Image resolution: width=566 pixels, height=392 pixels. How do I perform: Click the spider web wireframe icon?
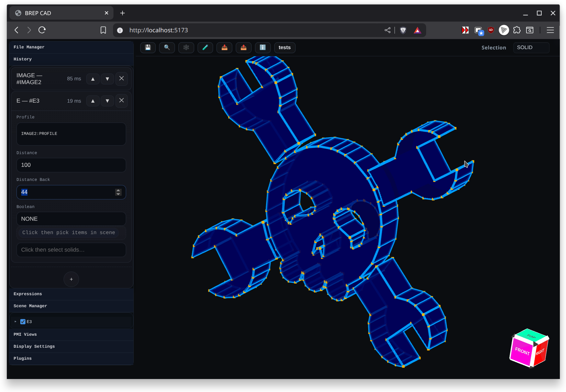pos(186,47)
